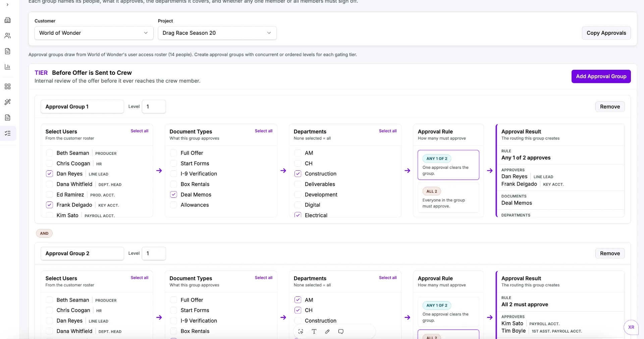Check Dana Whitfield in Approval Group 1
644x339 pixels.
[x=49, y=184]
